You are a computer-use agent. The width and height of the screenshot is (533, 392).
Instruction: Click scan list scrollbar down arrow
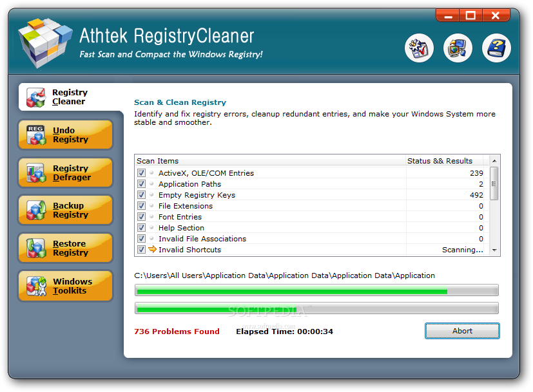[x=494, y=250]
